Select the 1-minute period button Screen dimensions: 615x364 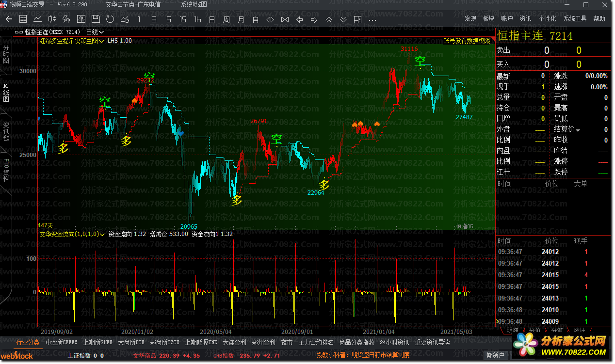tap(139, 19)
